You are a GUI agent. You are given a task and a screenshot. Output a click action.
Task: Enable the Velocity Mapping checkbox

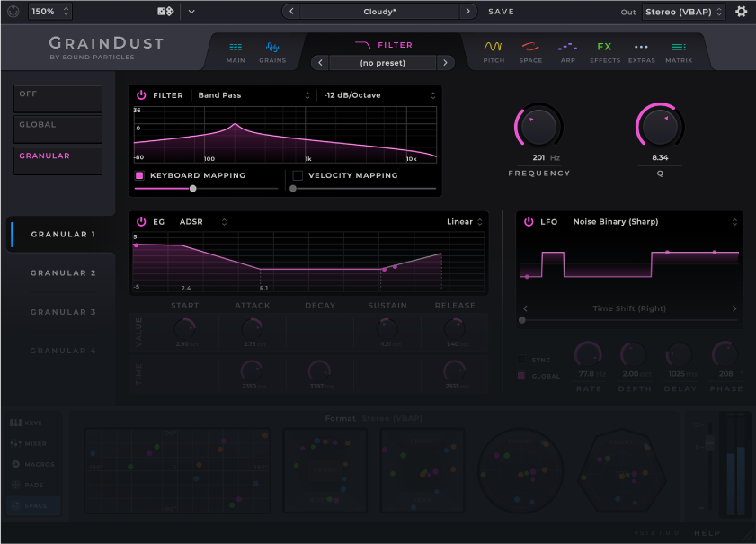298,175
